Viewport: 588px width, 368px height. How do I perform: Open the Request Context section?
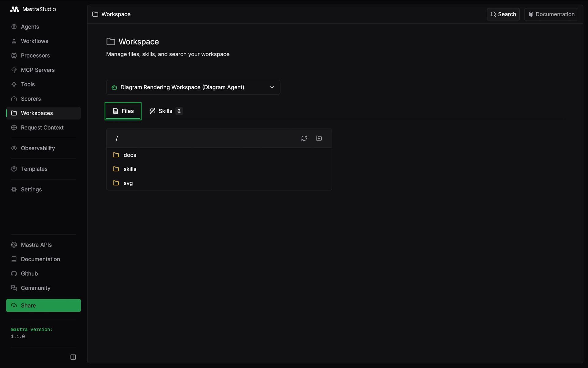(x=42, y=127)
